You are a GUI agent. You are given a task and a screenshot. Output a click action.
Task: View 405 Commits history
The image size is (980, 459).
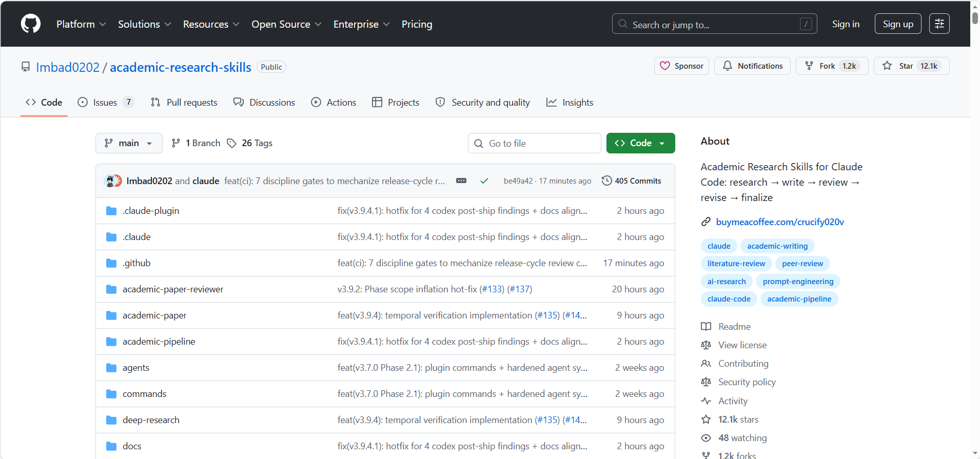tap(632, 181)
